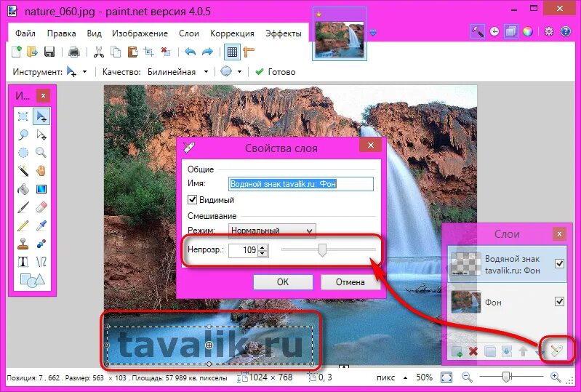Open the sampling mode dropdown beside the circle icon

tap(239, 72)
